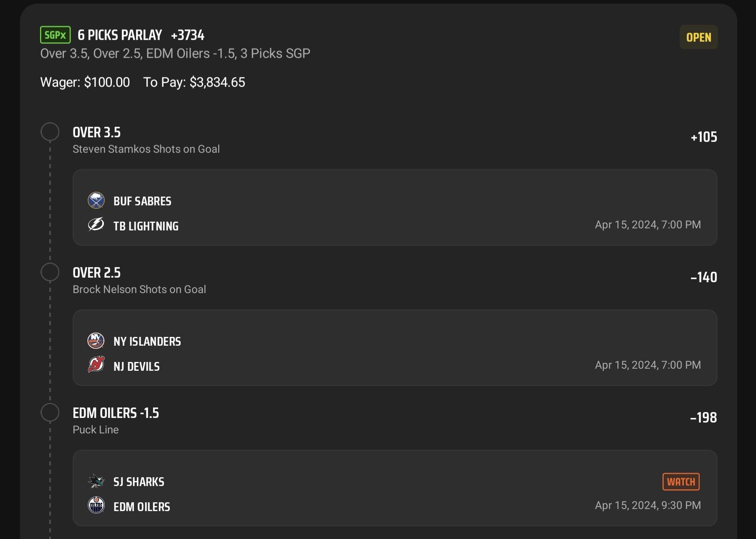The height and width of the screenshot is (539, 756).
Task: Open the Sharks vs Oilers game card
Action: (395, 488)
